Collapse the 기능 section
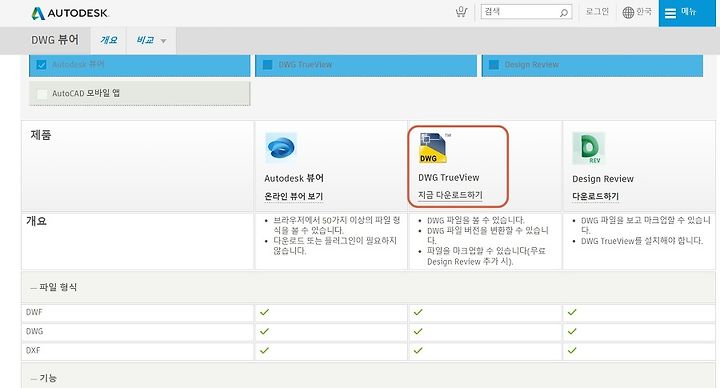 tap(44, 378)
